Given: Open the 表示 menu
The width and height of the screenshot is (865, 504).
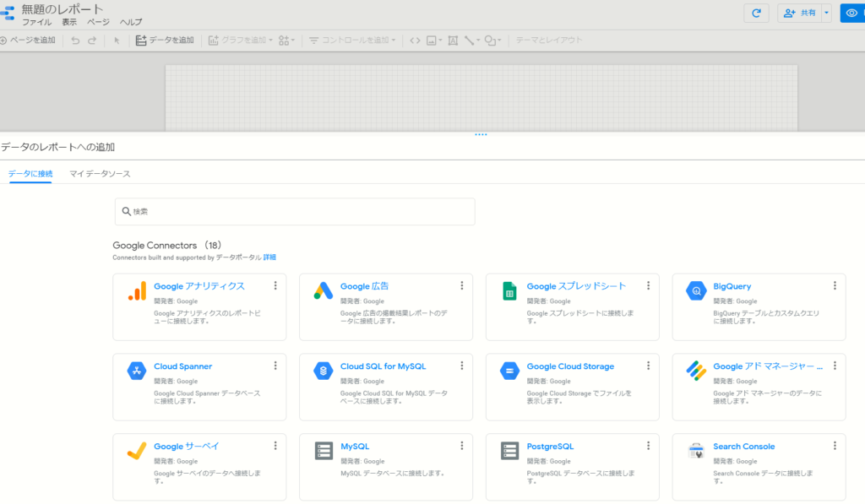Looking at the screenshot, I should pyautogui.click(x=69, y=22).
